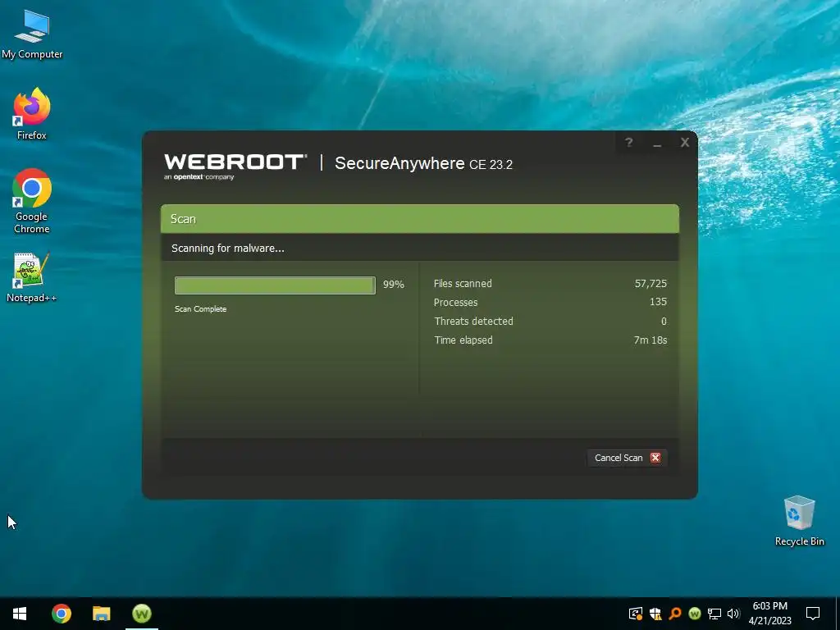
Task: Click the first system tray icon with orange badge
Action: [x=636, y=614]
